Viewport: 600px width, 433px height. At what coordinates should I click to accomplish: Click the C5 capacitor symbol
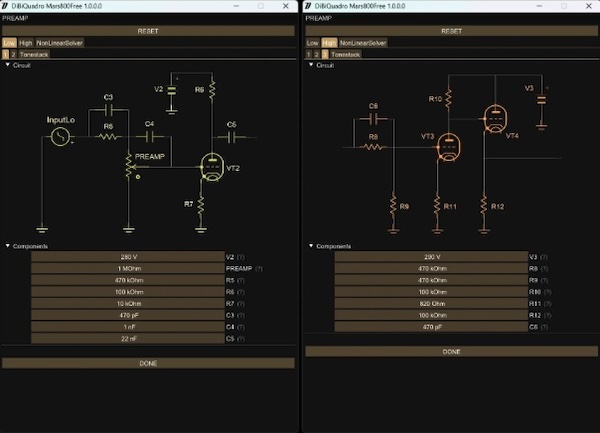pyautogui.click(x=232, y=137)
